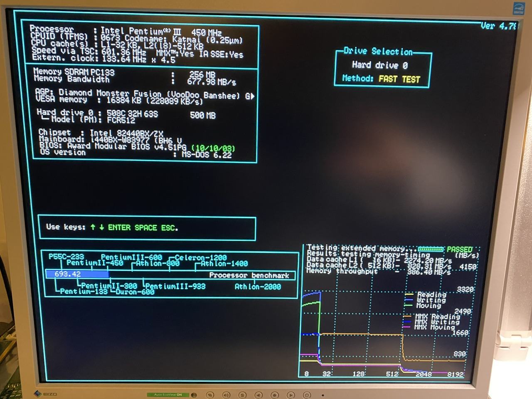Image resolution: width=532 pixels, height=399 pixels.
Task: Click the green Moving legend line
Action: [409, 305]
